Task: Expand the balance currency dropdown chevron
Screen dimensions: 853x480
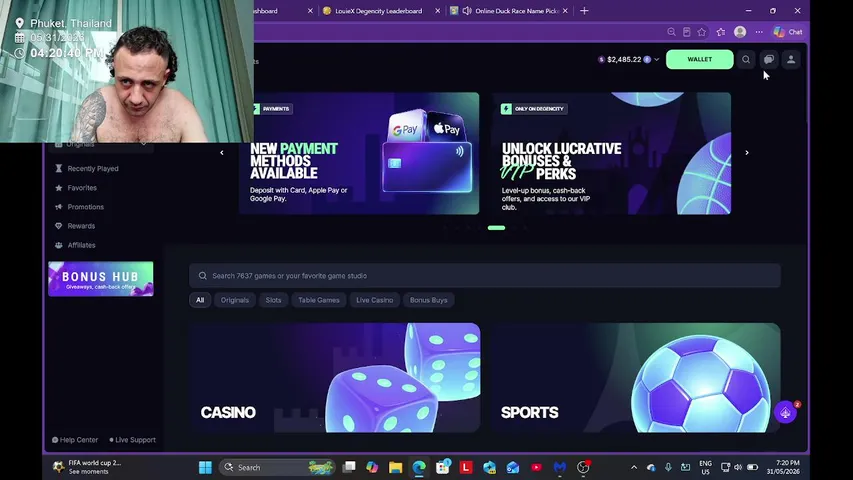Action: point(657,59)
